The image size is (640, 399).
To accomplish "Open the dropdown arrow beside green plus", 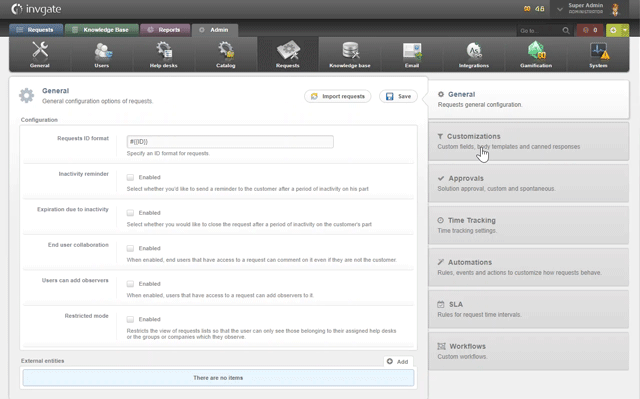I will tap(625, 30).
